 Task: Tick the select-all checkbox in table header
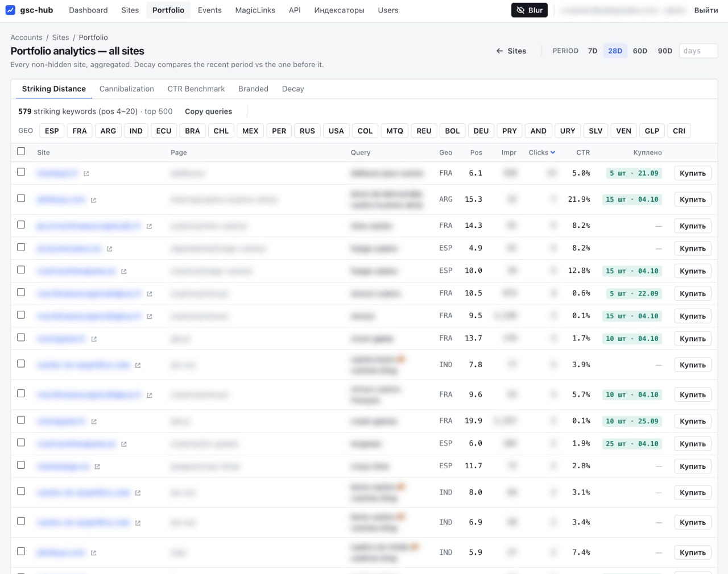pos(21,151)
